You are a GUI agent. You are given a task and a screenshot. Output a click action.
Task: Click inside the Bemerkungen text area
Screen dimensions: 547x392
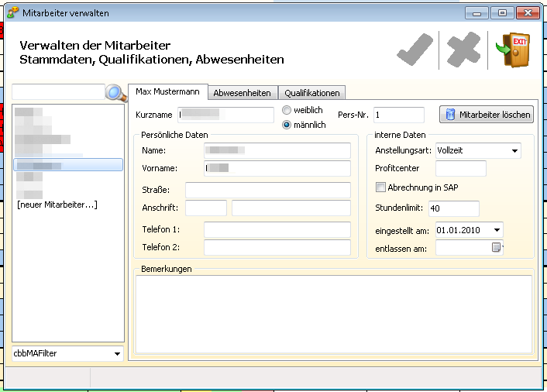334,315
